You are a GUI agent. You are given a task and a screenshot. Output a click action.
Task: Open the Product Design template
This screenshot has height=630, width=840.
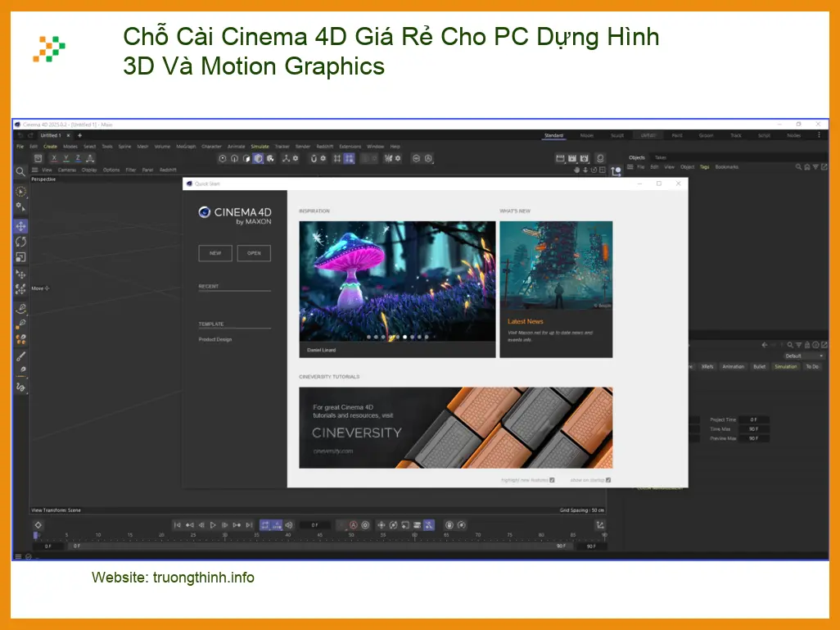[x=215, y=339]
